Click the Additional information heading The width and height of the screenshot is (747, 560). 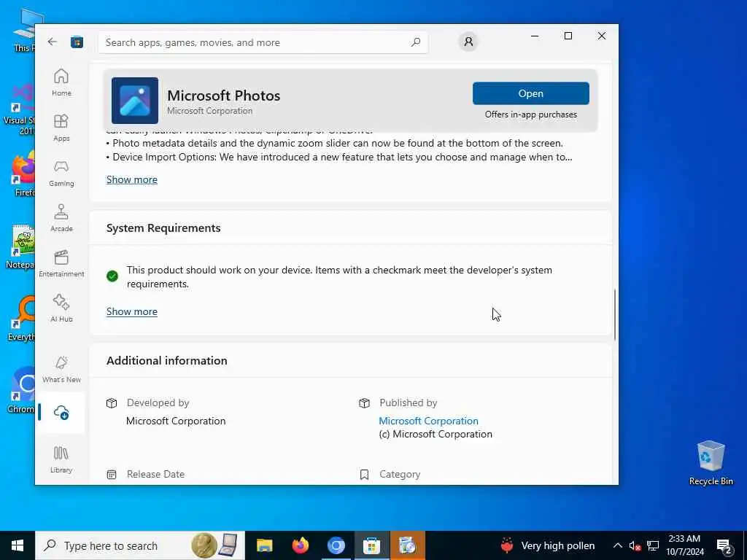[167, 360]
